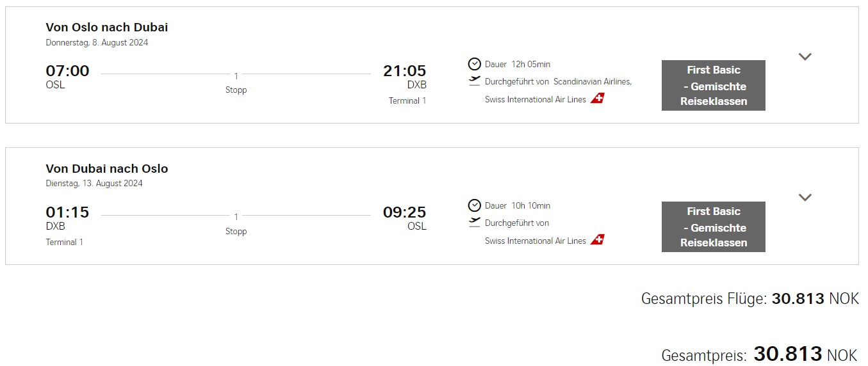Click the Swiss logo on the return flight

click(597, 240)
